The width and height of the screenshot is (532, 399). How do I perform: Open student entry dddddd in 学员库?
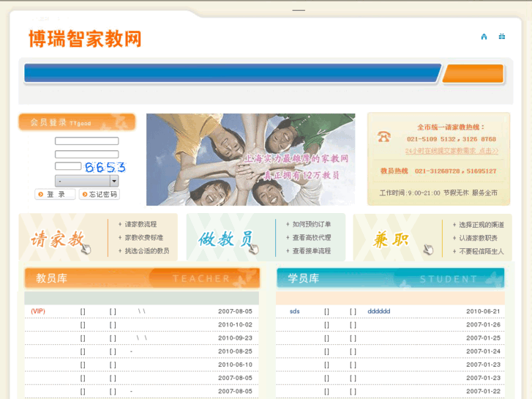pos(379,311)
